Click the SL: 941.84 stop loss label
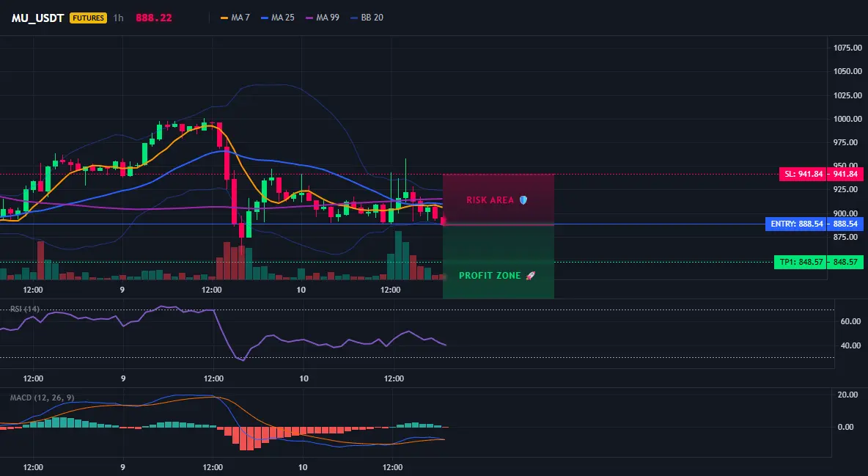The width and height of the screenshot is (868, 476). click(x=803, y=174)
